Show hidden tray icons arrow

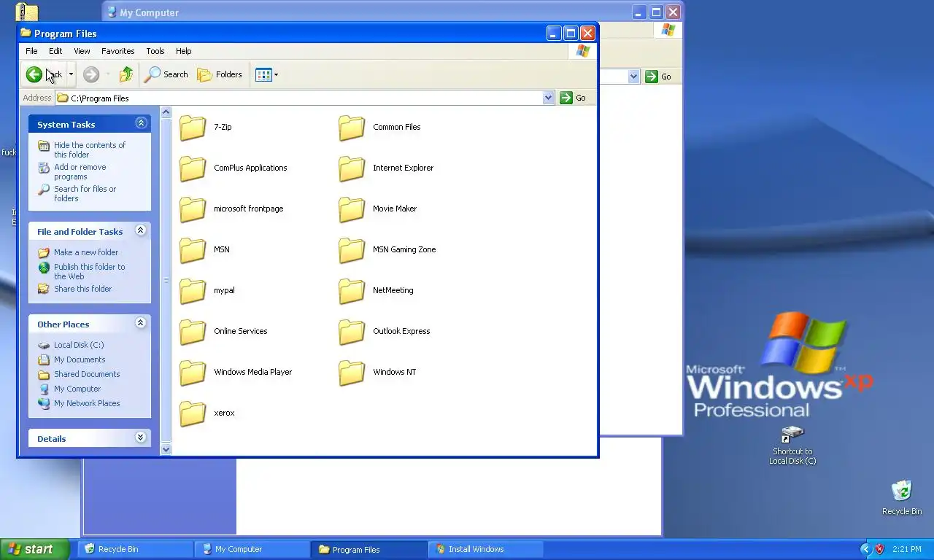[865, 549]
